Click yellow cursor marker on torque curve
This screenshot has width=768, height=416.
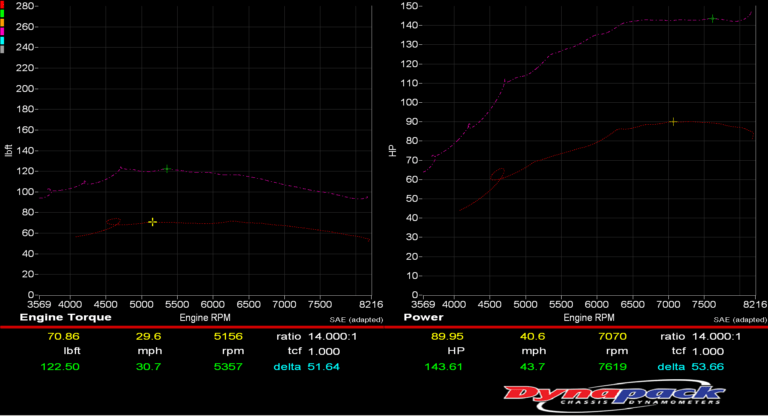click(x=152, y=221)
